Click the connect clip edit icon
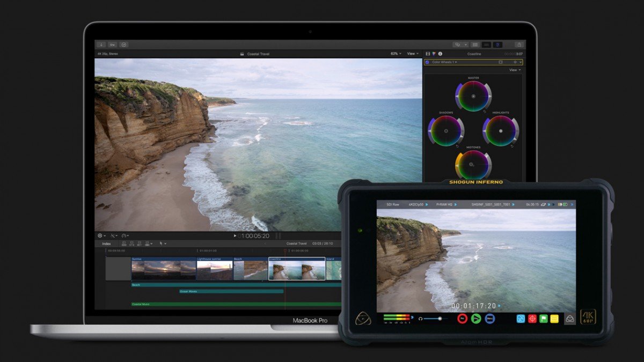Viewport: 644px width, 362px height. pyautogui.click(x=125, y=243)
